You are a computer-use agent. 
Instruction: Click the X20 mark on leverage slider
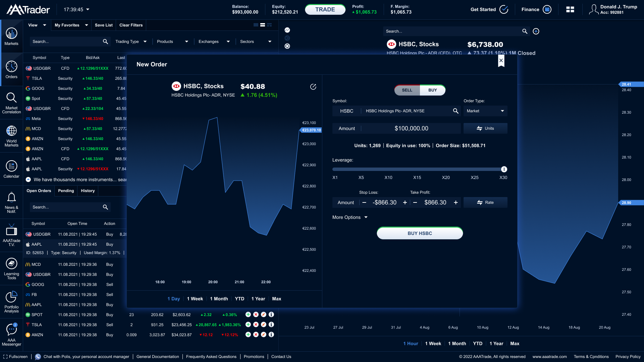click(x=446, y=178)
